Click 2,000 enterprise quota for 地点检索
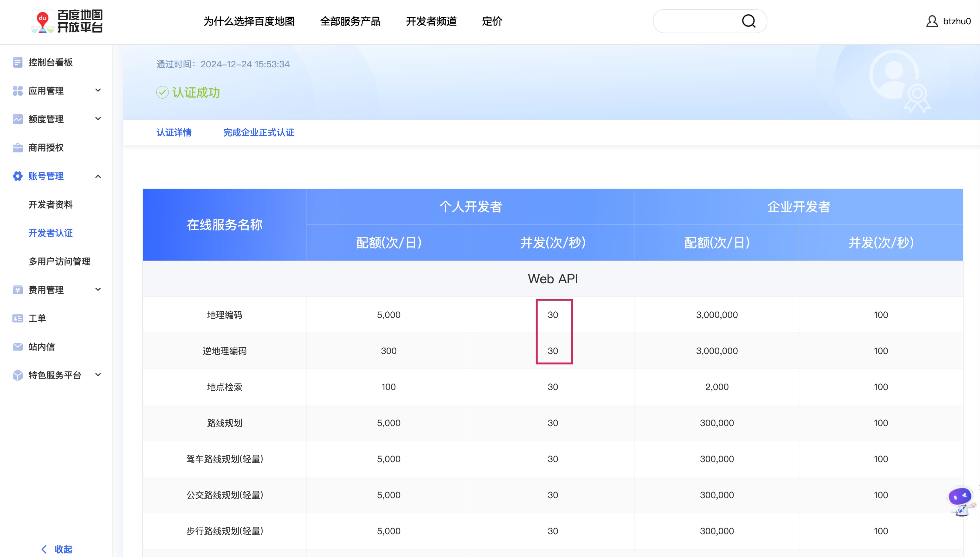The width and height of the screenshot is (980, 557). point(716,387)
